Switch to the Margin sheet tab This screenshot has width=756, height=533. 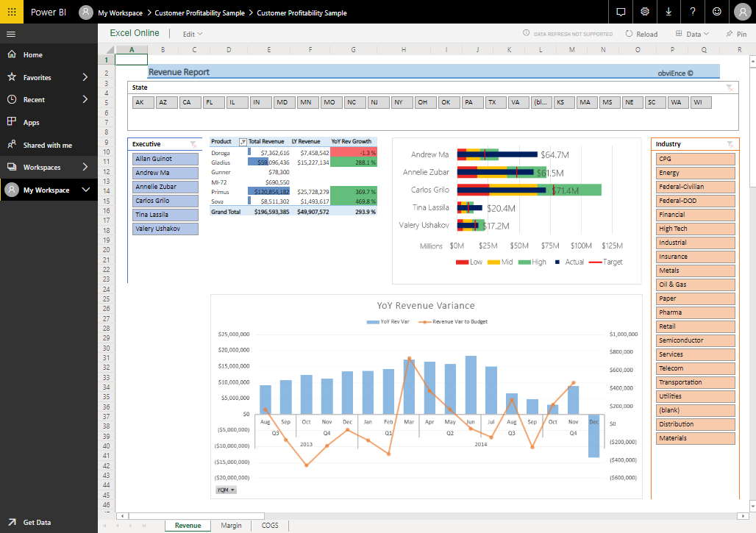tap(231, 526)
